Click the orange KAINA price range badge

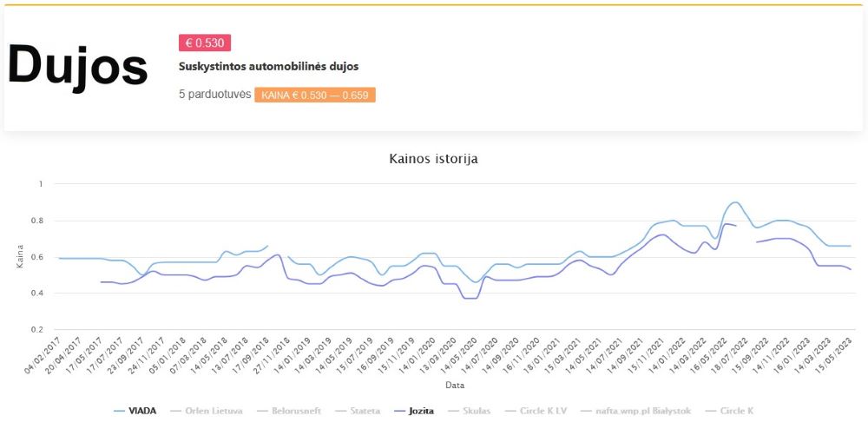(315, 96)
